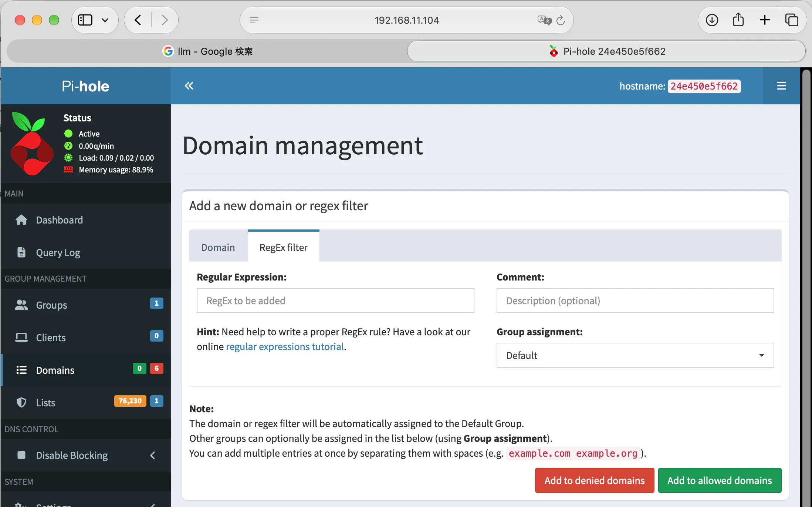The height and width of the screenshot is (507, 812).
Task: Open Safari downloads icon
Action: pos(712,20)
